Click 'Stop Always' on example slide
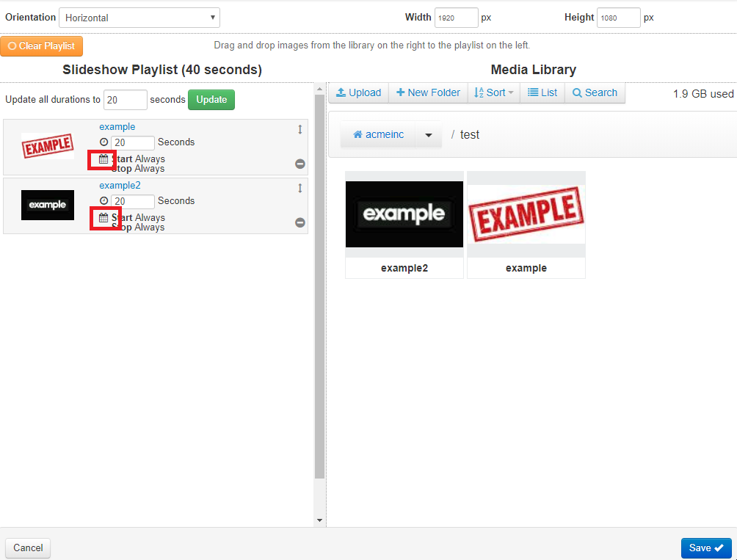The height and width of the screenshot is (560, 737). (138, 169)
